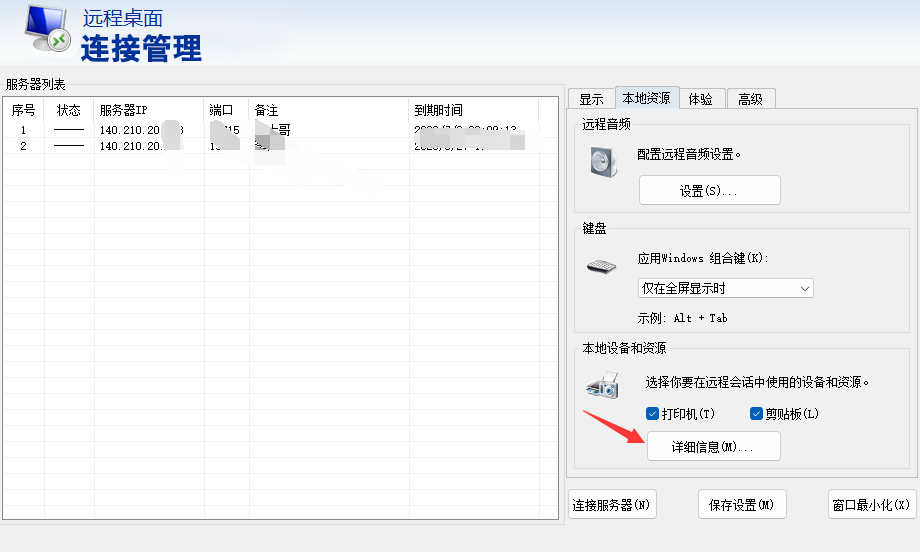
Task: Click the keyboard icon
Action: click(x=601, y=266)
